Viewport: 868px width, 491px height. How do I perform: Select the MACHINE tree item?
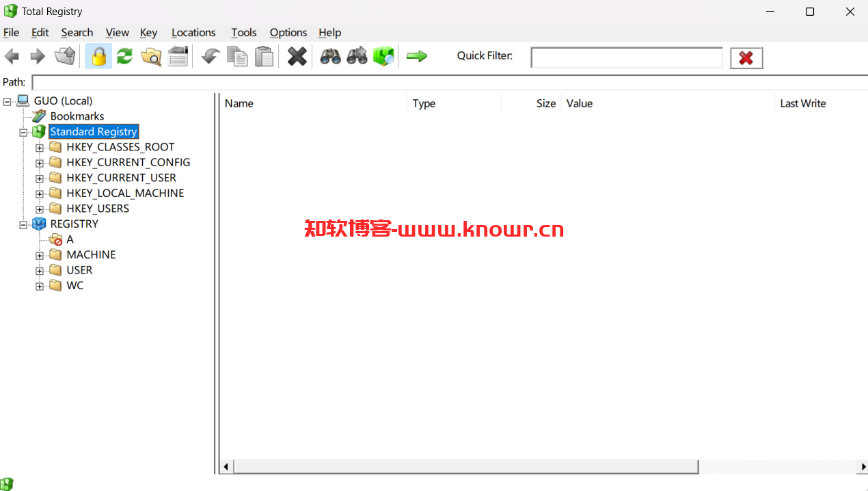pyautogui.click(x=91, y=254)
